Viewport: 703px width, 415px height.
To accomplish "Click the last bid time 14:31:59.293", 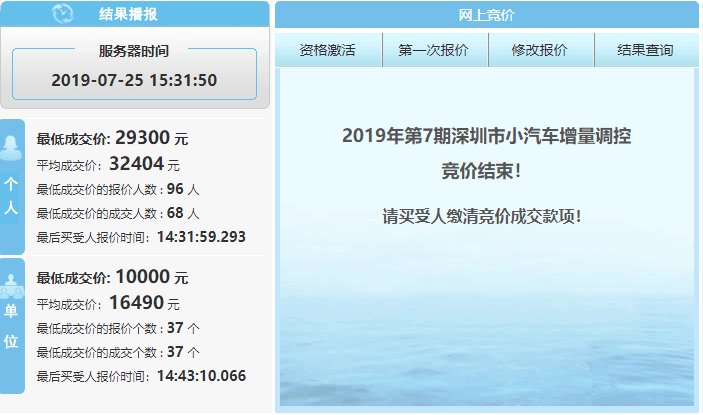I will 201,237.
